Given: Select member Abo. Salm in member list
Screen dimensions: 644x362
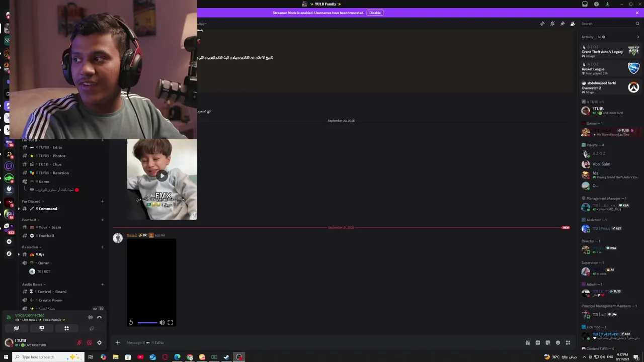Looking at the screenshot, I should 610,164.
